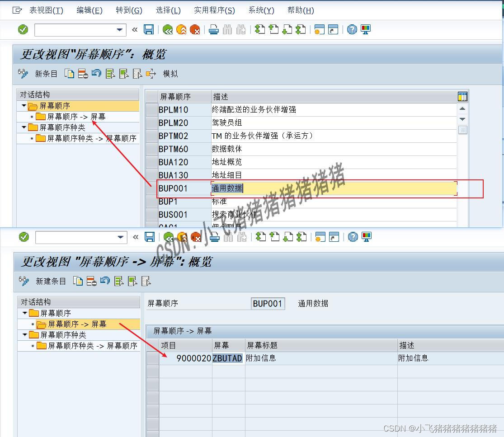Click Select All icon in upper view toolbar
Image resolution: width=504 pixels, height=437 pixels.
click(x=110, y=74)
